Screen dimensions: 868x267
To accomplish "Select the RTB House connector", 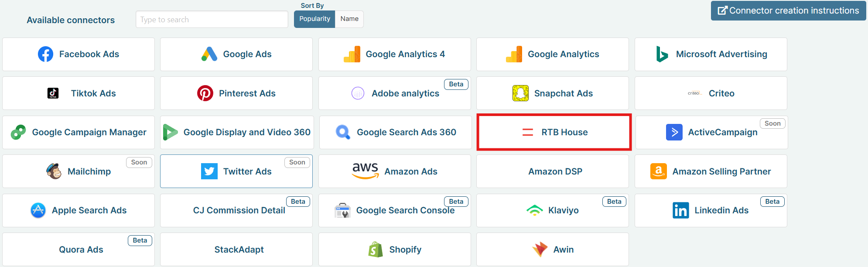I will (x=554, y=132).
